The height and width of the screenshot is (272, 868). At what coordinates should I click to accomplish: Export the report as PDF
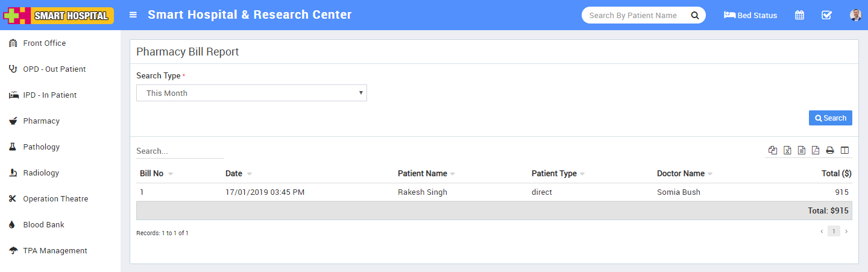point(816,150)
